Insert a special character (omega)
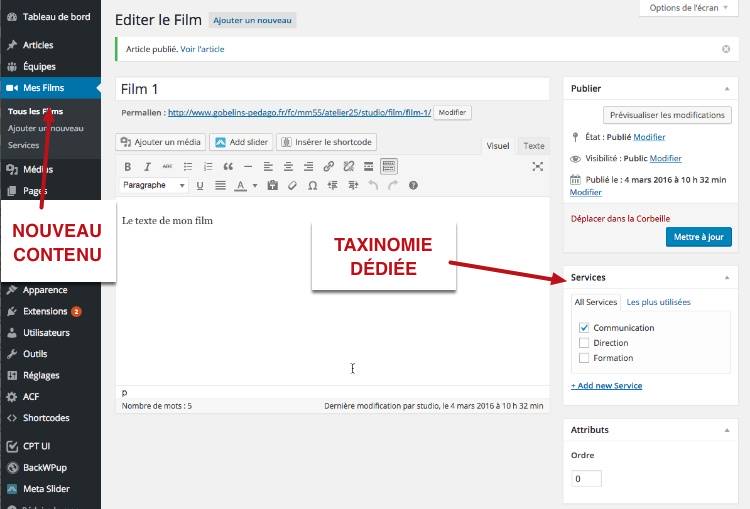Screen dimensions: 750x509 [x=312, y=185]
